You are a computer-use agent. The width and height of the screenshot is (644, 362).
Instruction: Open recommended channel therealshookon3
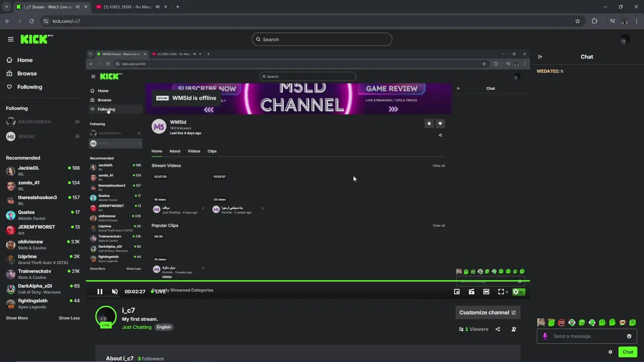point(43,200)
